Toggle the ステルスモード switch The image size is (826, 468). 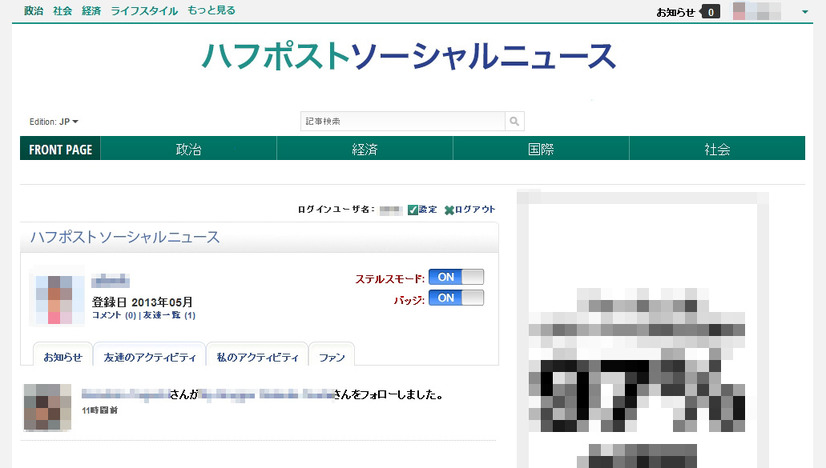click(456, 277)
